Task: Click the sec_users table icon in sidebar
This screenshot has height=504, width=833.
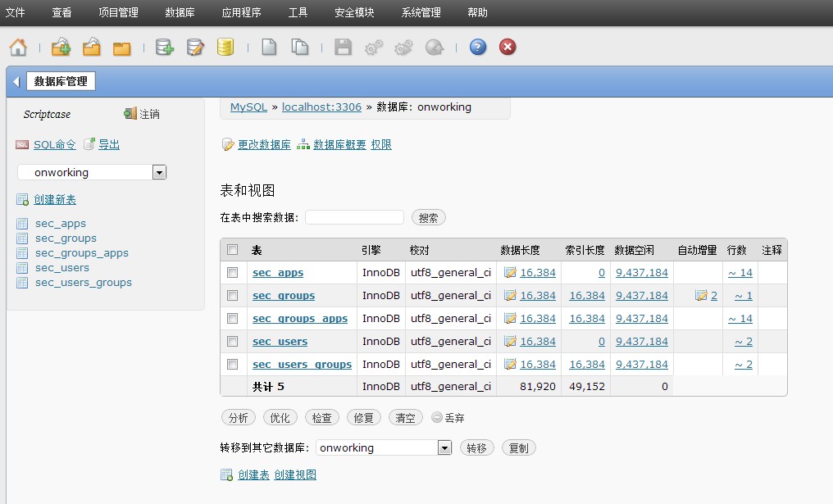Action: point(22,268)
